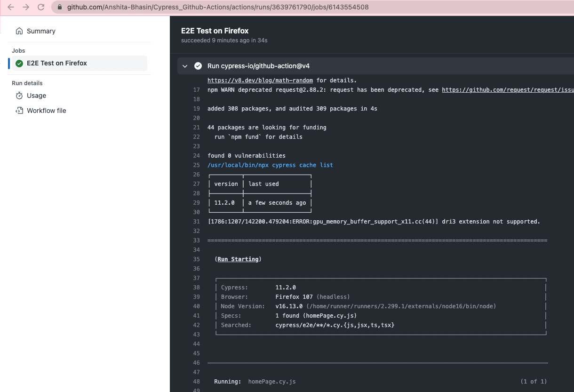Viewport: 574px width, 392px height.
Task: Click the browser back arrow
Action: [10, 7]
